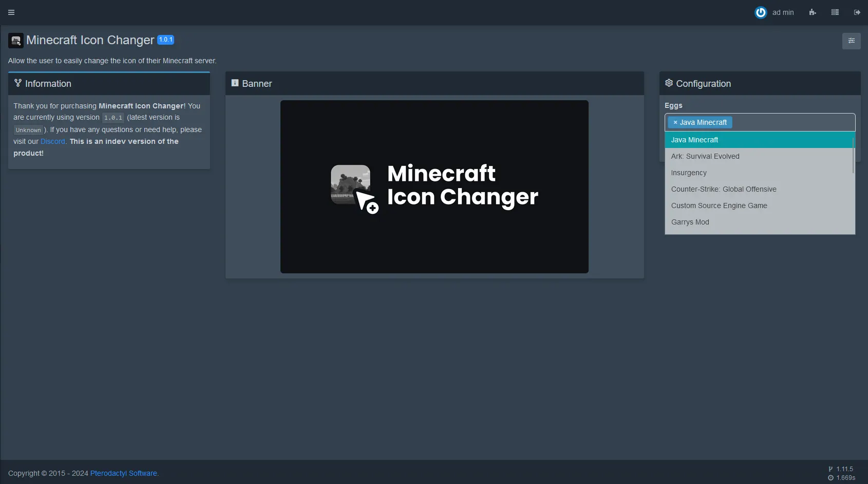868x484 pixels.
Task: Visit the Pterodactyl Software link
Action: click(123, 473)
